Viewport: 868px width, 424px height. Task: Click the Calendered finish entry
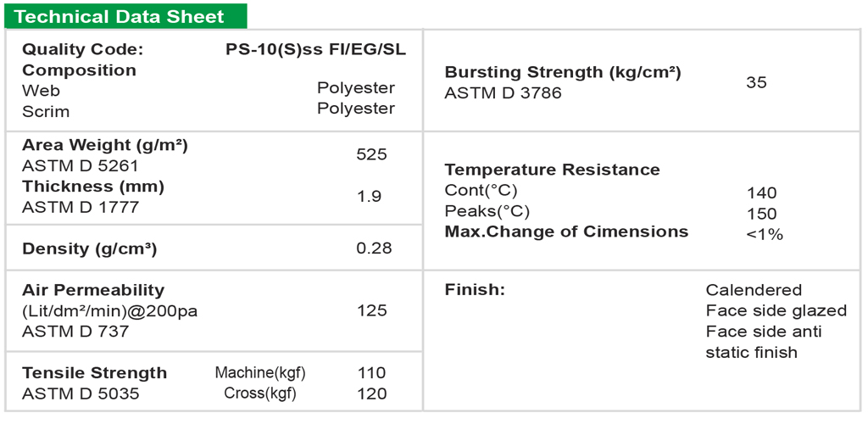[x=754, y=290]
